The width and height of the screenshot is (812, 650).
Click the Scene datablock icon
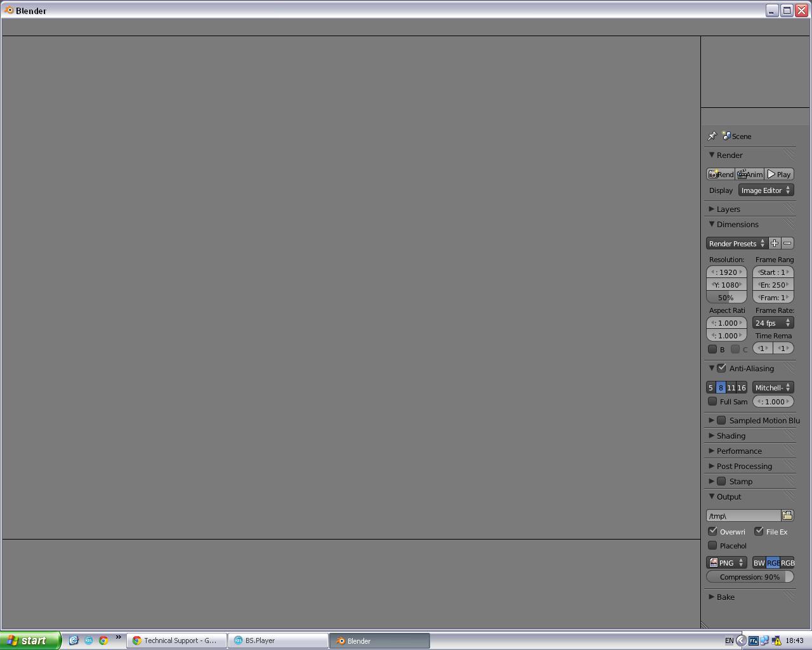727,135
